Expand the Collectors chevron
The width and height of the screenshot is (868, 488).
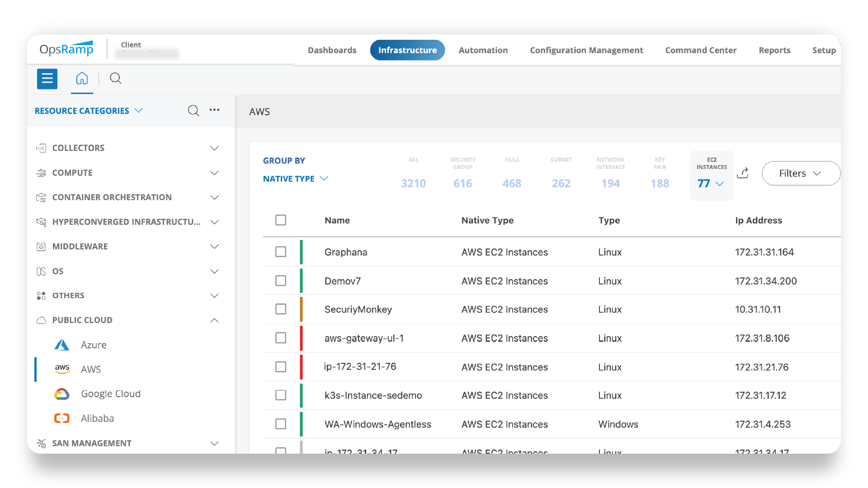tap(215, 148)
